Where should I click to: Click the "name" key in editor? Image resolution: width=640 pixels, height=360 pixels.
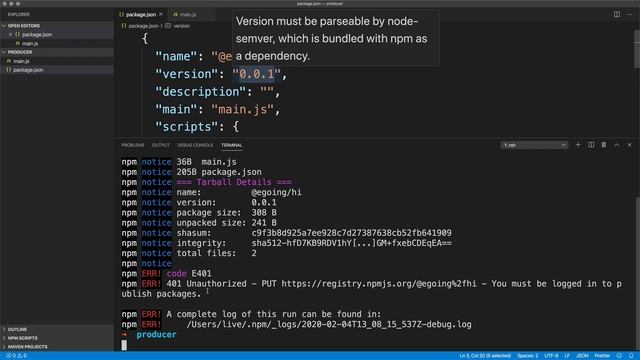coord(176,56)
